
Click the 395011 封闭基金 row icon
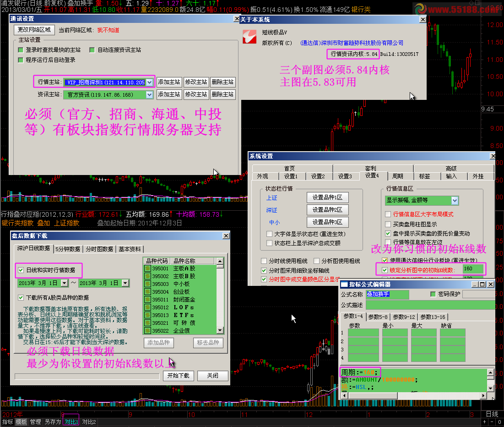147,299
